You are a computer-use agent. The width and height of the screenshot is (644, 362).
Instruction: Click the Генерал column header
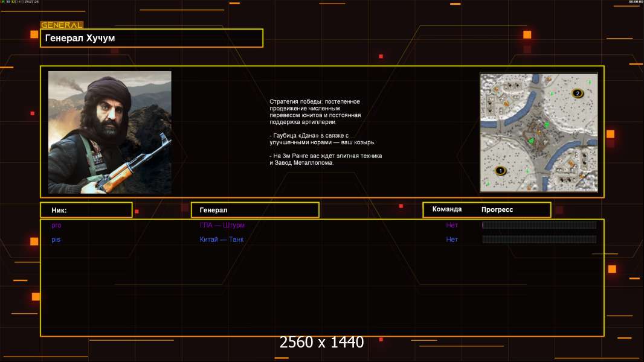[x=255, y=210]
